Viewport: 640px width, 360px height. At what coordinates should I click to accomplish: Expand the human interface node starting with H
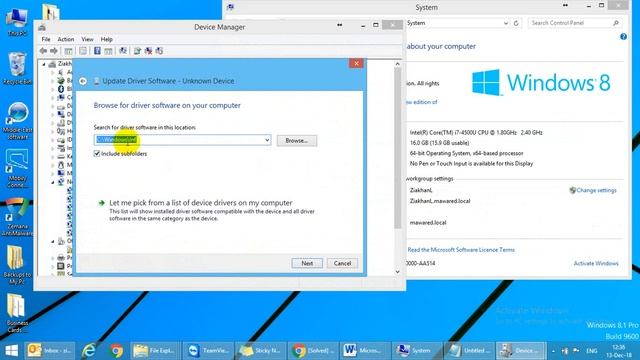[53, 131]
